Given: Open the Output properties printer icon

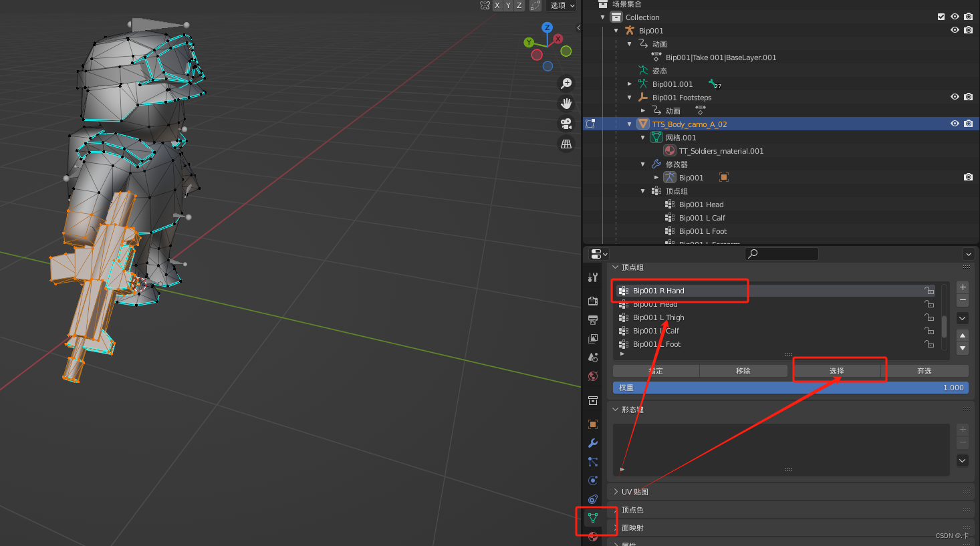Looking at the screenshot, I should pyautogui.click(x=593, y=320).
